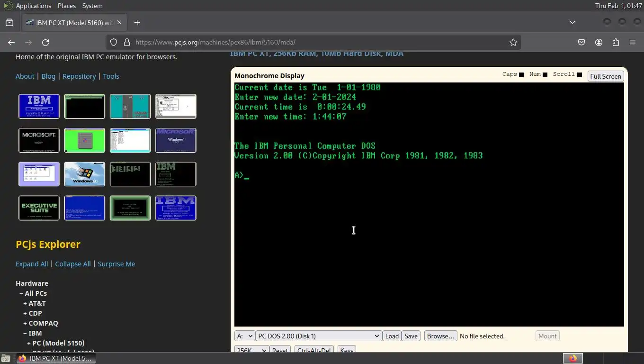Open the Windows 95 thumbnail
Viewport: 644px width, 364px height.
click(x=84, y=174)
